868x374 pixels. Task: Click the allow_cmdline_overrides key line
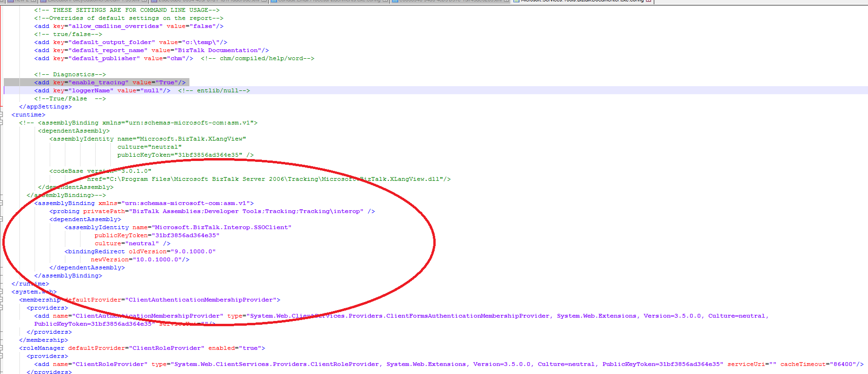point(129,26)
